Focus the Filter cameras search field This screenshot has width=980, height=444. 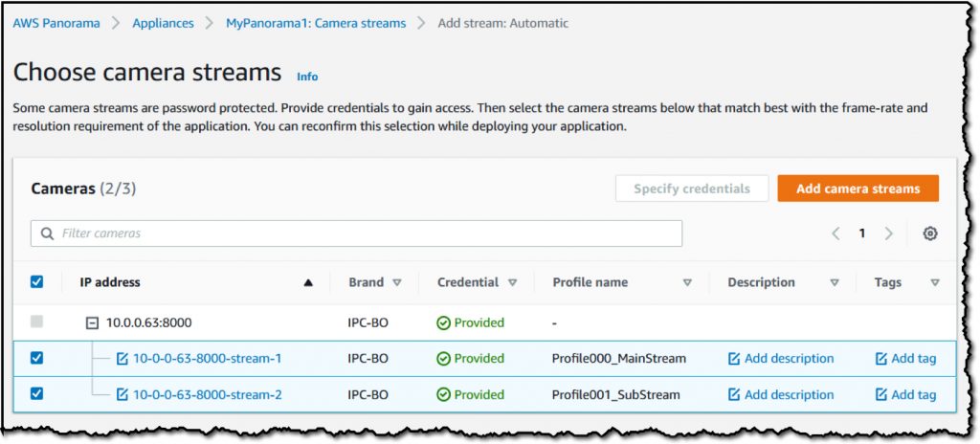point(356,233)
